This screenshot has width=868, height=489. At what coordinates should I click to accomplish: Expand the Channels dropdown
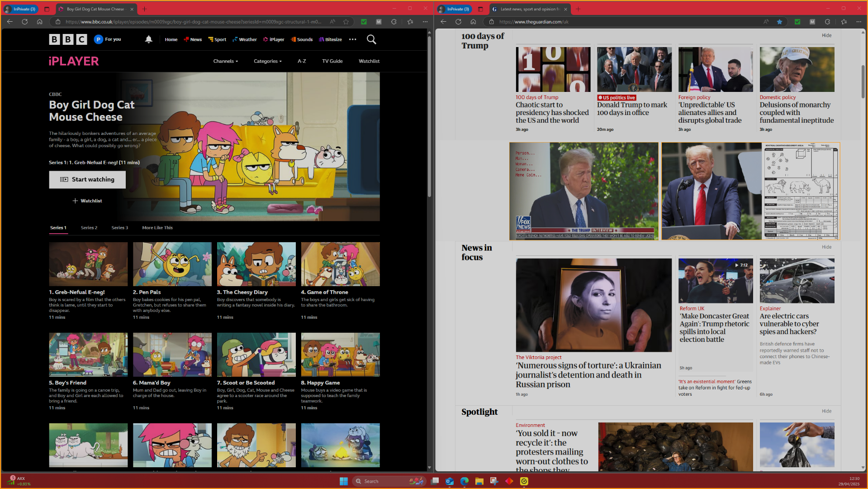pos(226,61)
